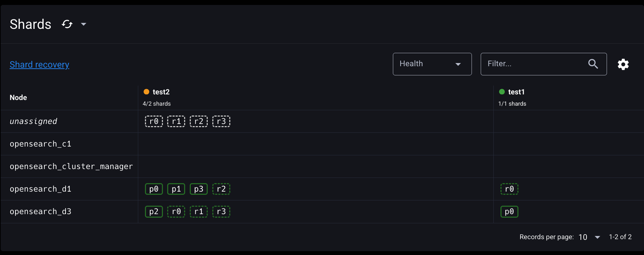Image resolution: width=644 pixels, height=255 pixels.
Task: Click primary shard p3 on opensearch_d1
Action: click(199, 189)
